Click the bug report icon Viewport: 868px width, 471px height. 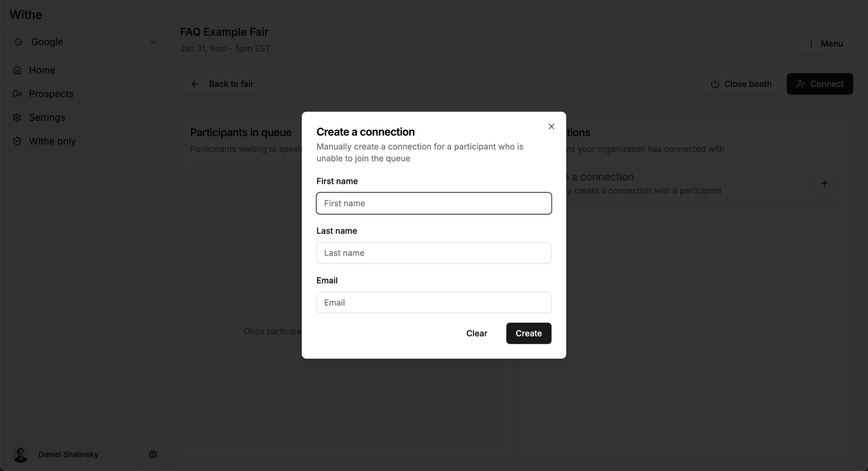[x=153, y=454]
